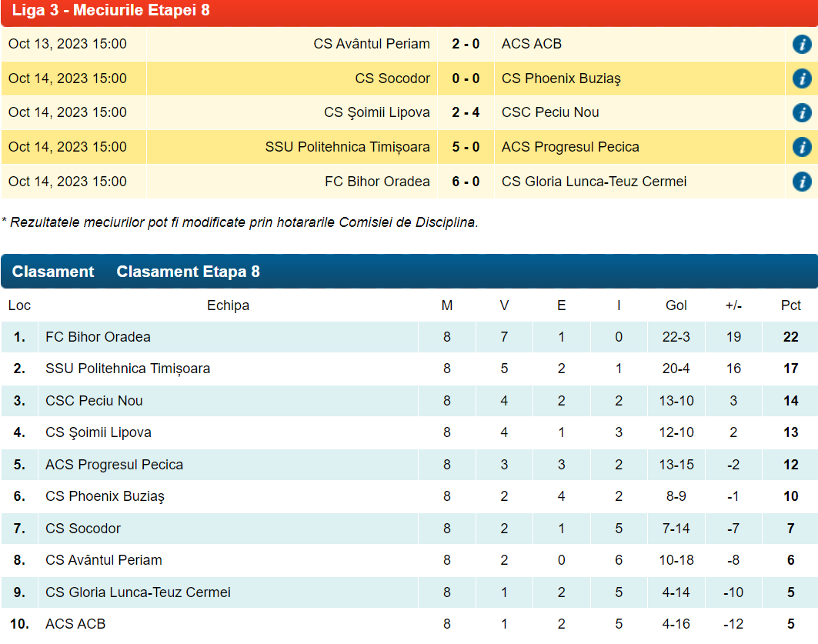The width and height of the screenshot is (818, 644).
Task: Click the 2 - 4 match score
Action: pyautogui.click(x=466, y=112)
